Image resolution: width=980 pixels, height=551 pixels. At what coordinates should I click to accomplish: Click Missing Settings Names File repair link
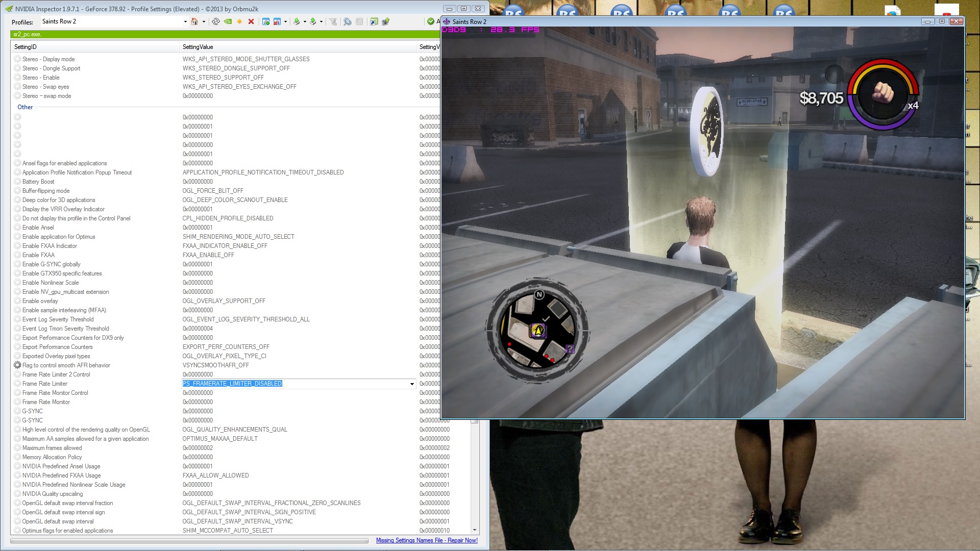[427, 540]
